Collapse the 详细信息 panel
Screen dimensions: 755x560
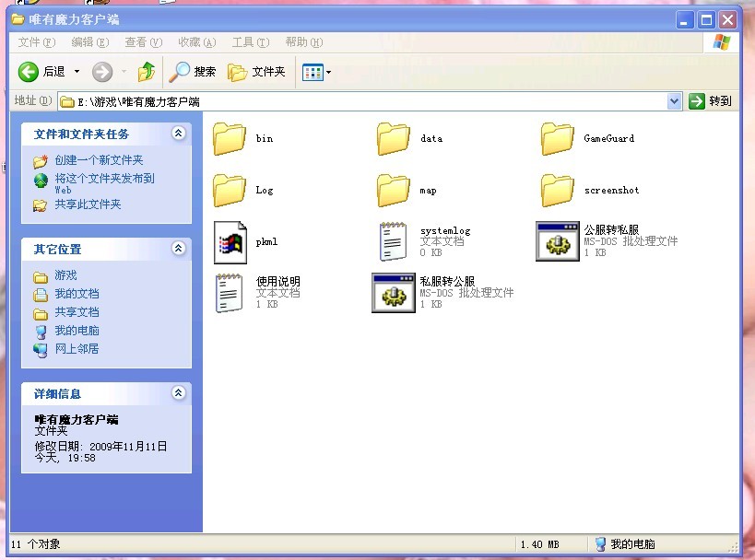(178, 393)
